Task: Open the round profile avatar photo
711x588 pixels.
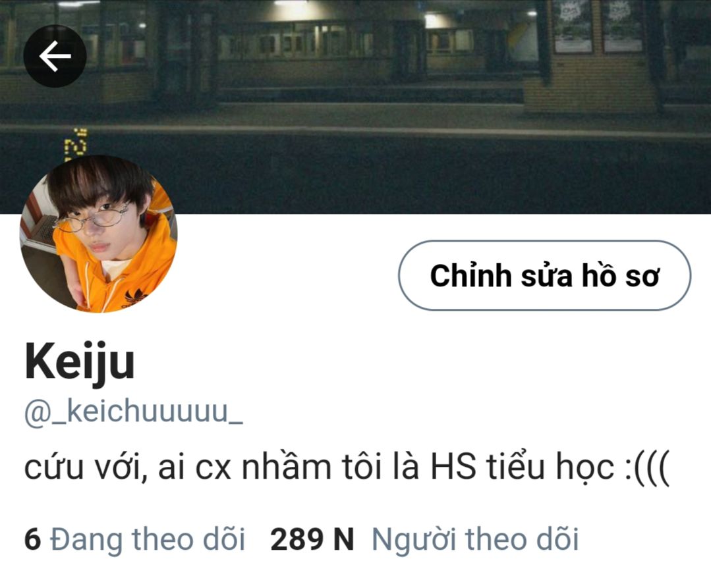Action: (x=98, y=234)
